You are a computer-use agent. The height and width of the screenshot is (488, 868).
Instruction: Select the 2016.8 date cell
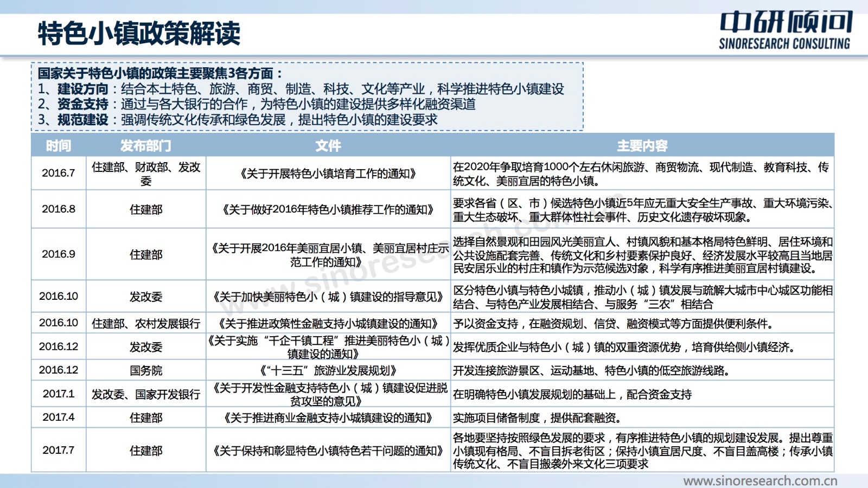(x=59, y=209)
